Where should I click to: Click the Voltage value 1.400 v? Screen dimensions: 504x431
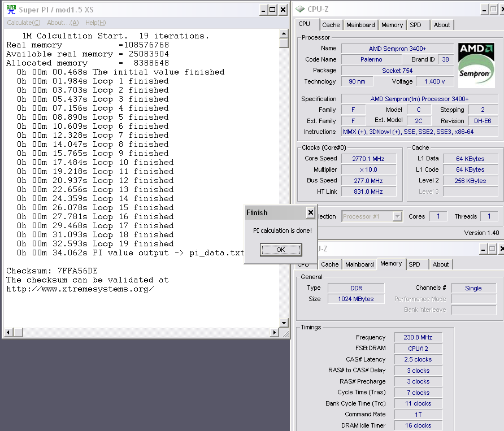click(x=435, y=82)
